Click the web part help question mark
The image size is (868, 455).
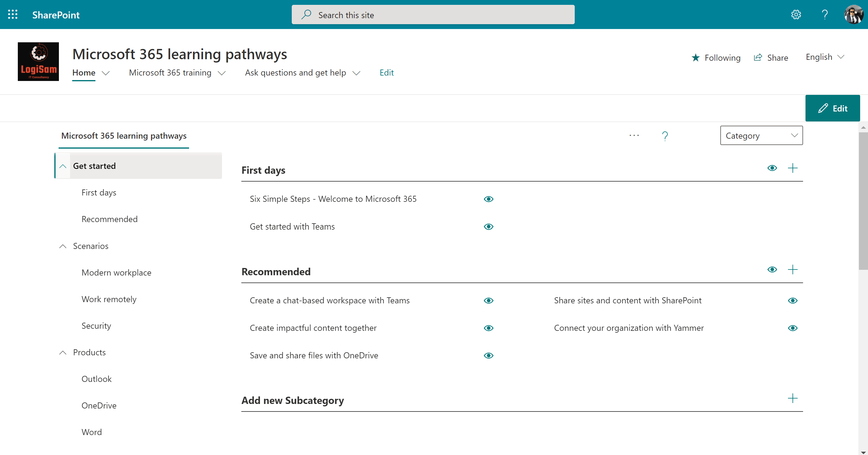click(x=664, y=136)
